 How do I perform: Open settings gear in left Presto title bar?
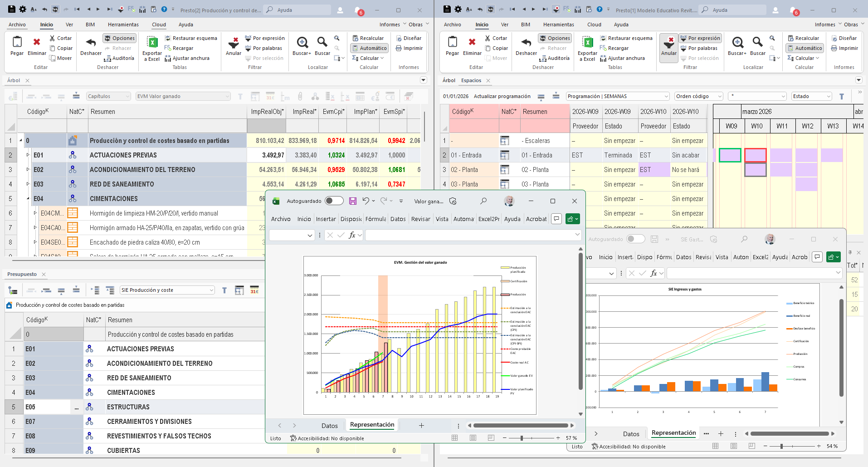pos(22,9)
